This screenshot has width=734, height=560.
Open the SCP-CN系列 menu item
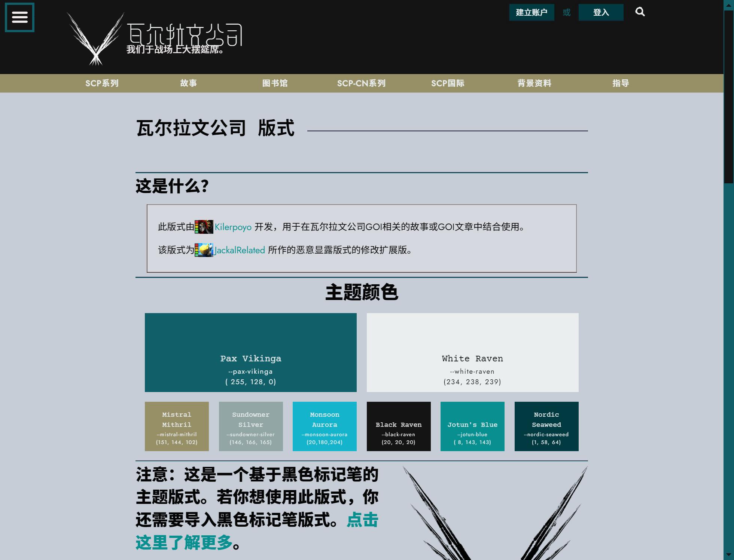point(361,83)
